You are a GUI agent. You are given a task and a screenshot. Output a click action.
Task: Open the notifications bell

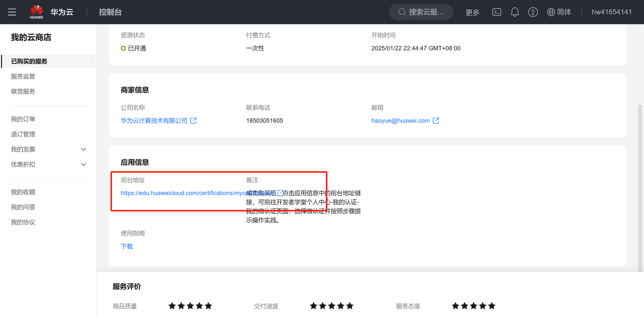pyautogui.click(x=515, y=12)
